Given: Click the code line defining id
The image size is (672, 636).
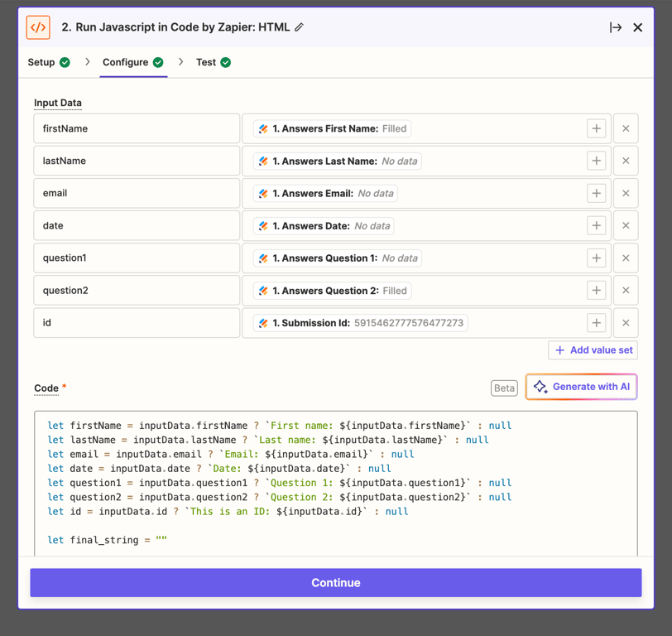Looking at the screenshot, I should [228, 511].
